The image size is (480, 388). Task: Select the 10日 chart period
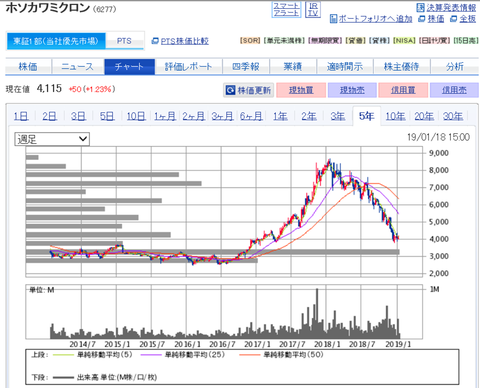136,116
